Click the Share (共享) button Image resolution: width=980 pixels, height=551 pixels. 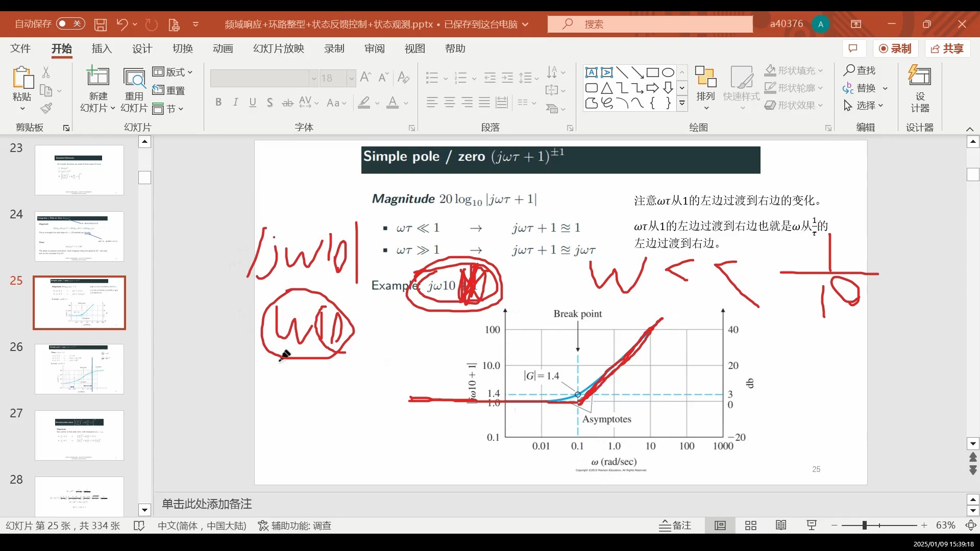click(x=947, y=48)
